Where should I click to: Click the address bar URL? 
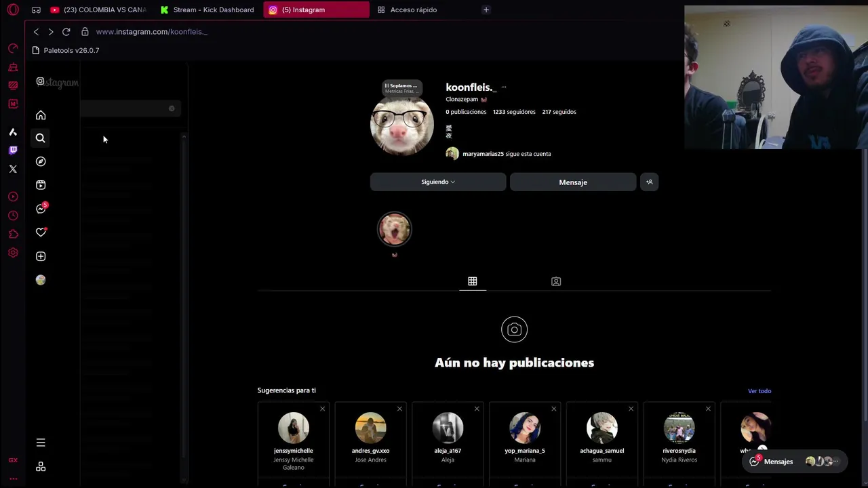click(152, 32)
